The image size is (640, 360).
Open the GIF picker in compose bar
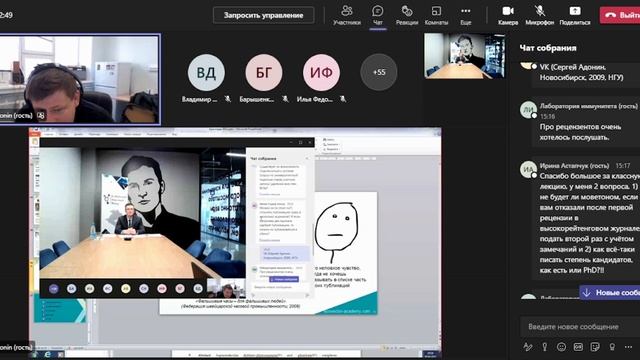[578, 347]
